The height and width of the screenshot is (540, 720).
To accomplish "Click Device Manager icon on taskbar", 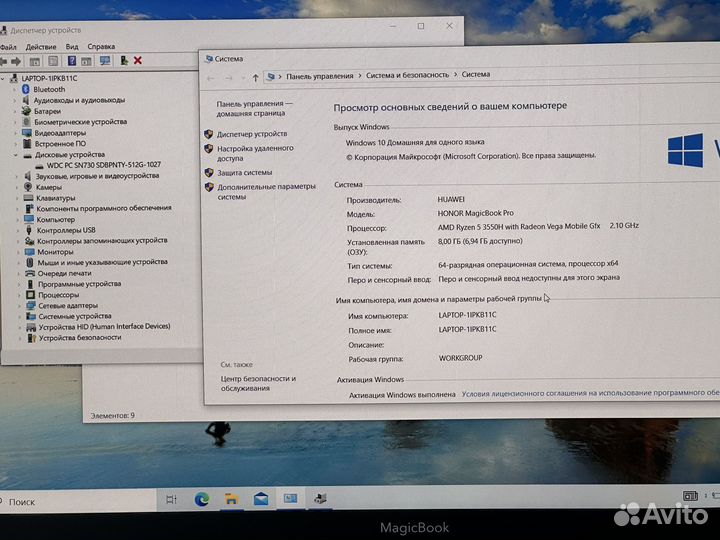I will click(320, 498).
